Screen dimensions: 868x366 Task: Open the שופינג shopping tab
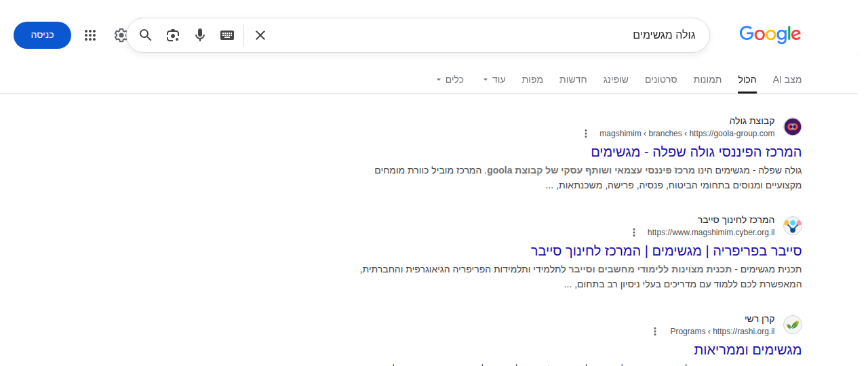coord(616,79)
